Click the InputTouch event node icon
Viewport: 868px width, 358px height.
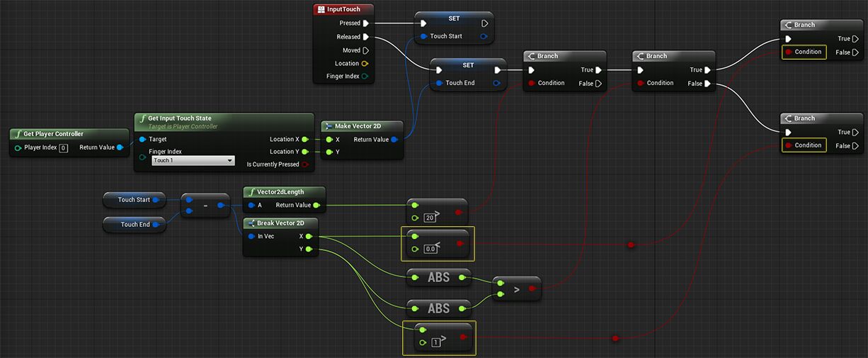pos(321,10)
